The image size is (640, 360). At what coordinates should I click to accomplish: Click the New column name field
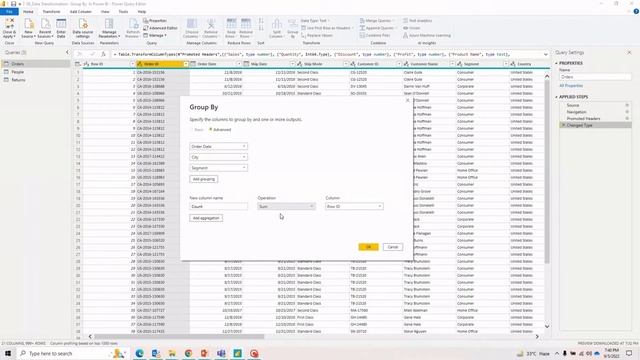click(218, 206)
